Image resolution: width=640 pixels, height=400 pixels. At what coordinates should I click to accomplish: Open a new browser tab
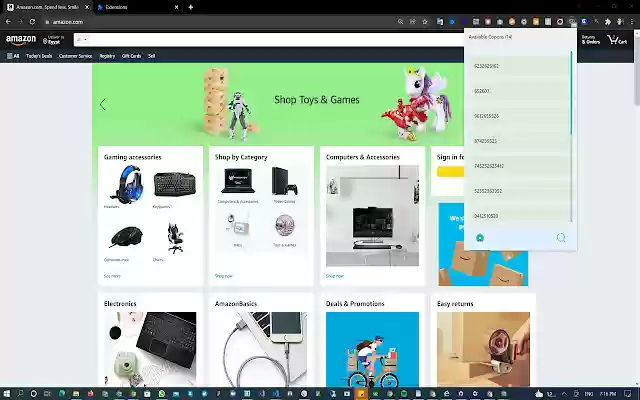tap(191, 7)
